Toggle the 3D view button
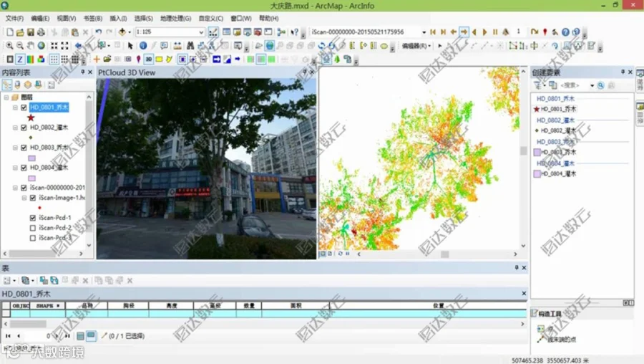The image size is (644, 364). (x=149, y=59)
